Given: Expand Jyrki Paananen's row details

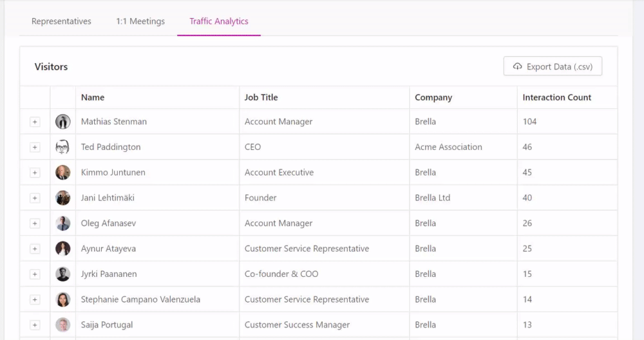Looking at the screenshot, I should [35, 274].
